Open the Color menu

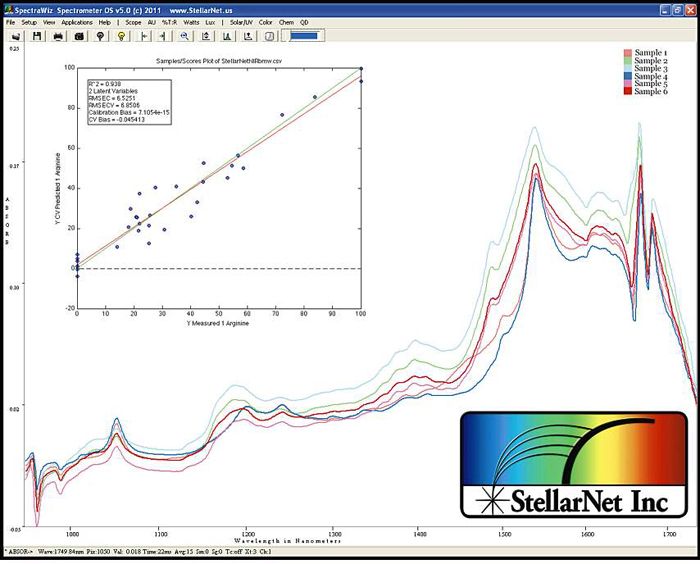266,22
